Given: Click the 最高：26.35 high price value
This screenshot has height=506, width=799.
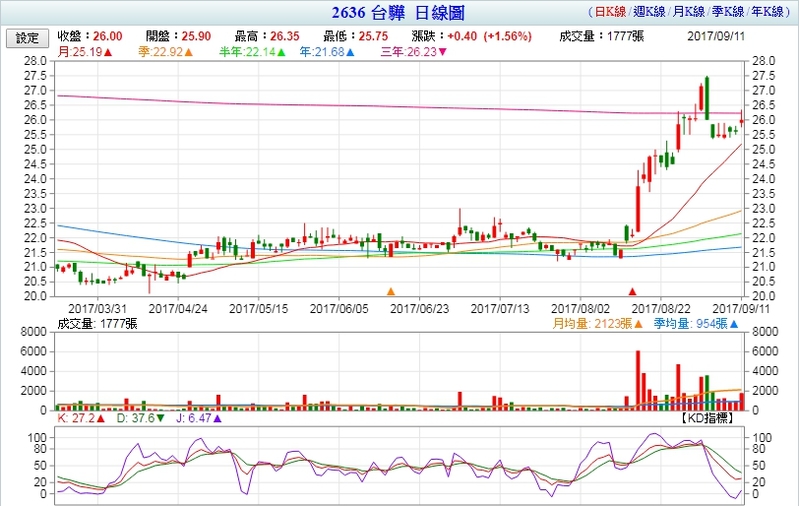Looking at the screenshot, I should coord(267,36).
